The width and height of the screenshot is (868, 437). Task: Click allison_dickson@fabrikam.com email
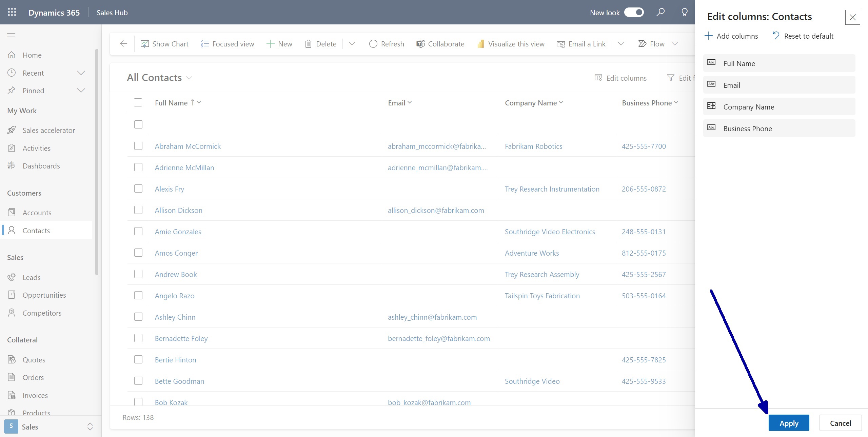[436, 210]
